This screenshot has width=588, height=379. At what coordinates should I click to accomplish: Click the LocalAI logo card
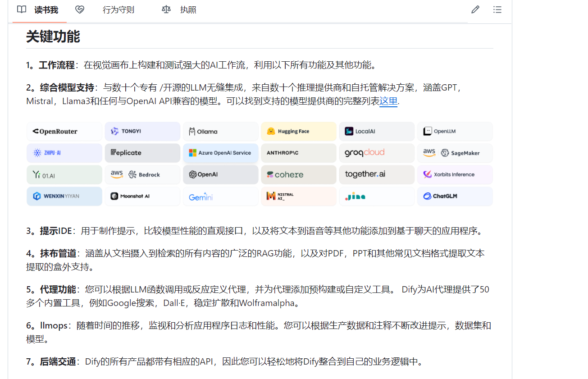377,131
